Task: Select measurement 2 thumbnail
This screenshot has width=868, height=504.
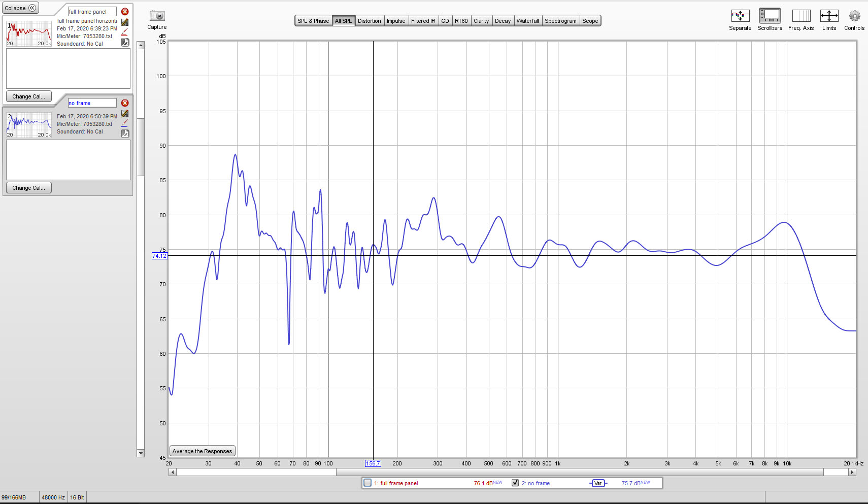Action: point(29,125)
